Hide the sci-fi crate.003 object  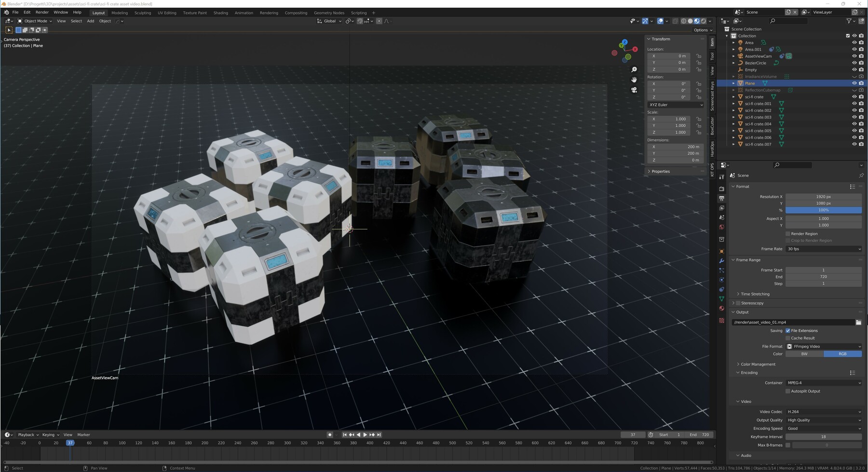854,117
